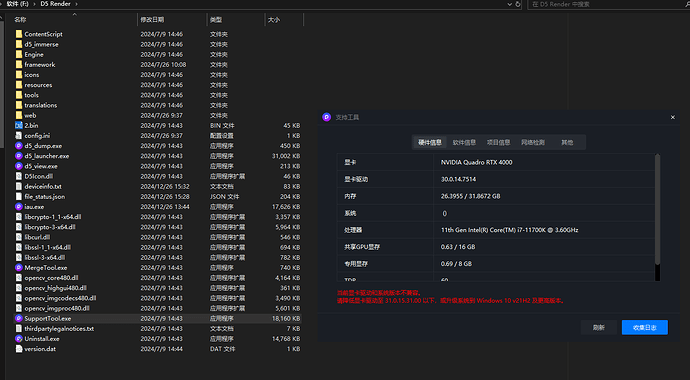Select the libcrypto-3-x64.dll file name
690x380 pixels.
point(50,227)
